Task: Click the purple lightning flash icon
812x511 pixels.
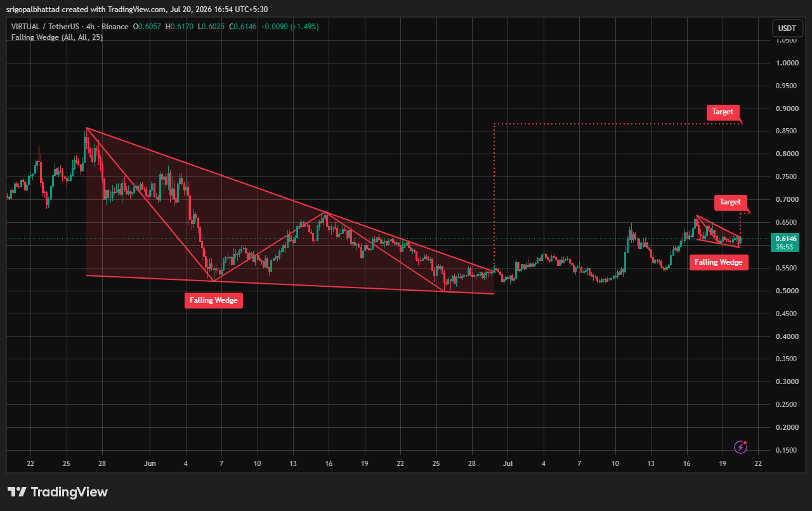Action: pos(740,447)
